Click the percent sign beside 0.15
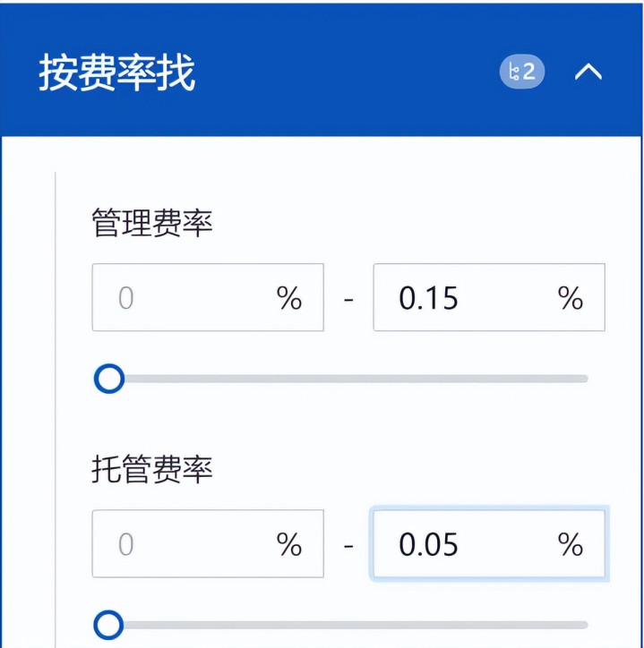The width and height of the screenshot is (644, 648). pos(571,298)
